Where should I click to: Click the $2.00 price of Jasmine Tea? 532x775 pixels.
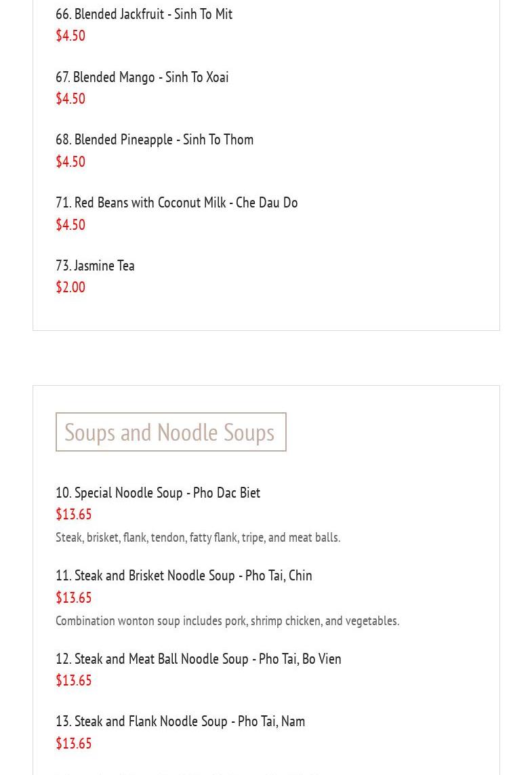click(x=70, y=287)
